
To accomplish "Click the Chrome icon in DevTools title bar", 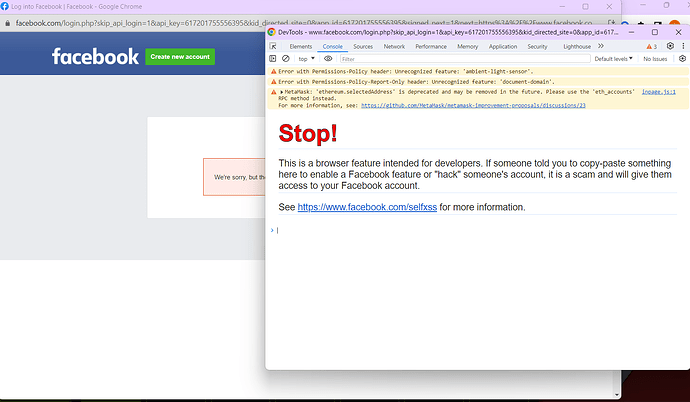I will click(x=272, y=32).
